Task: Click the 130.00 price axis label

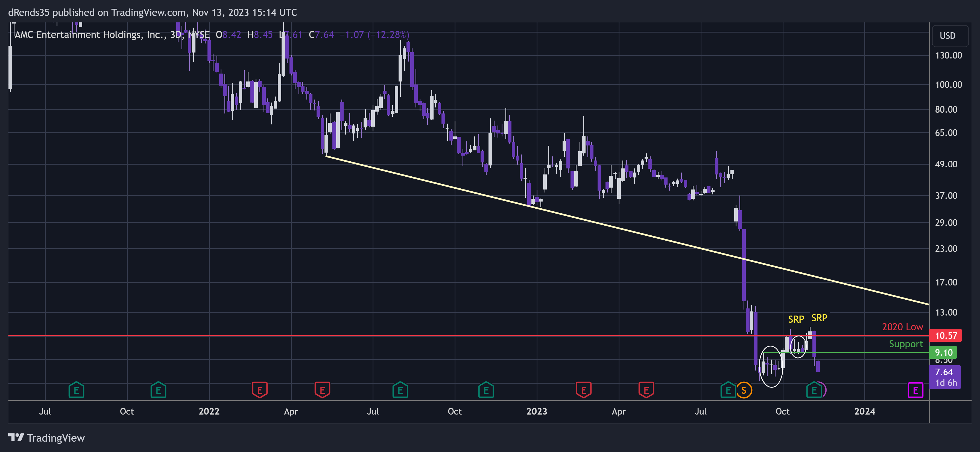Action: 948,56
